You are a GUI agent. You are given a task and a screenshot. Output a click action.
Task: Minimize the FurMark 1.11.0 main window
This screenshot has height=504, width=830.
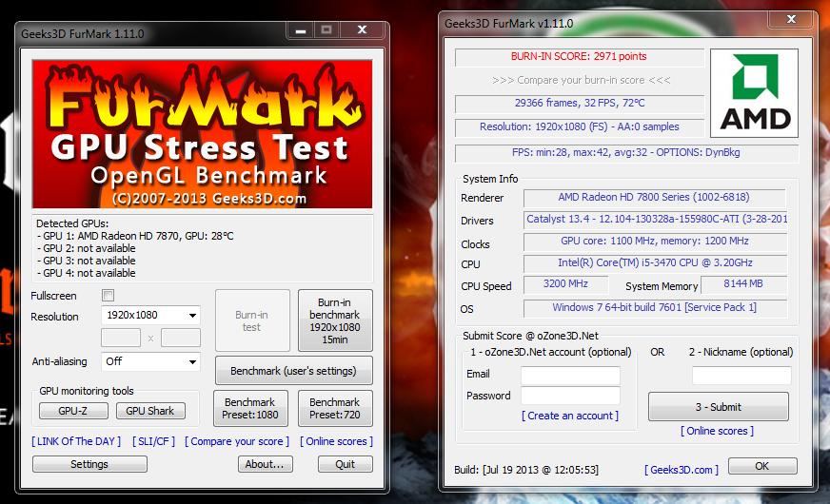coord(301,30)
